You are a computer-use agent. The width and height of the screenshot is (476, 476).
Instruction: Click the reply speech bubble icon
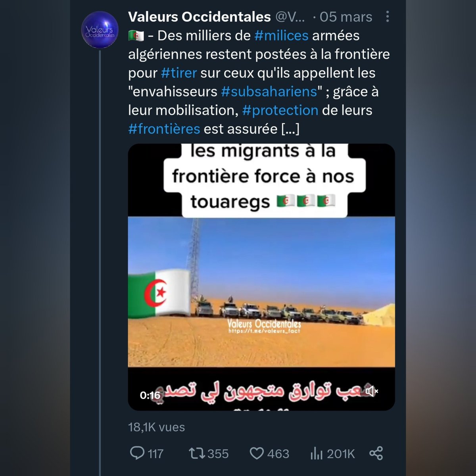pos(137,453)
